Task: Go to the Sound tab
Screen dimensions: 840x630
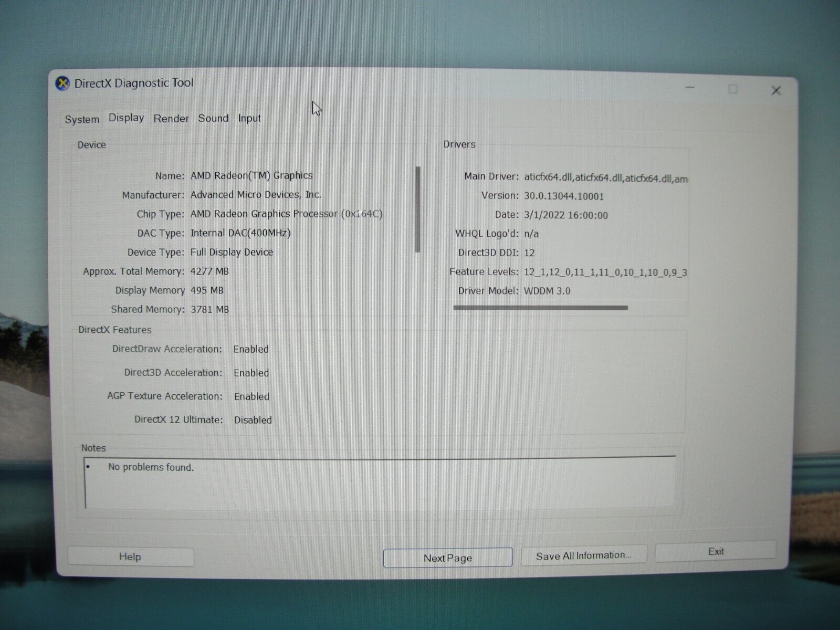Action: click(x=213, y=118)
